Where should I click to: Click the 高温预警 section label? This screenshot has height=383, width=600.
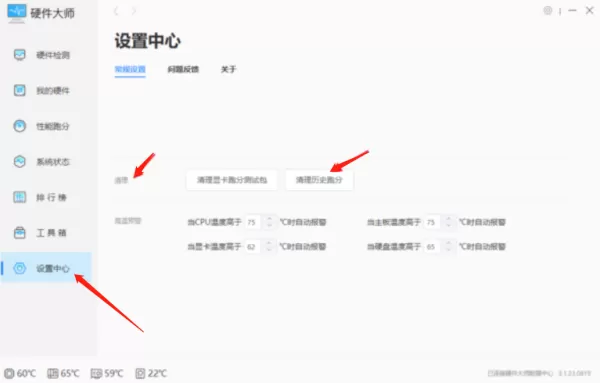click(x=128, y=221)
